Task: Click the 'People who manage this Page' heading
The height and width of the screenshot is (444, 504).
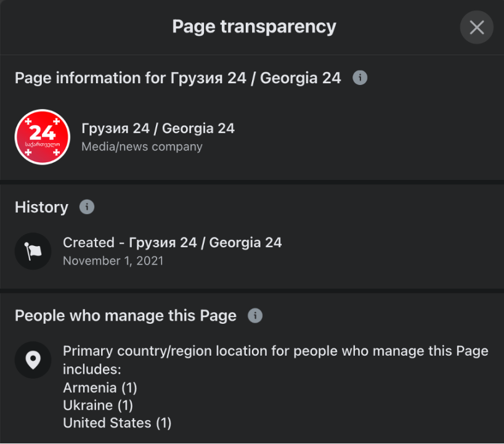Action: tap(126, 316)
